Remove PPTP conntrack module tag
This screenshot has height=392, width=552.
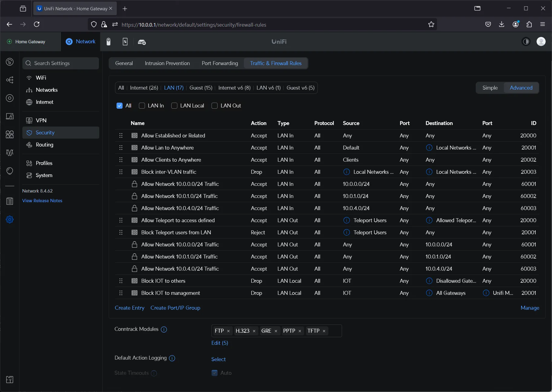(x=300, y=331)
